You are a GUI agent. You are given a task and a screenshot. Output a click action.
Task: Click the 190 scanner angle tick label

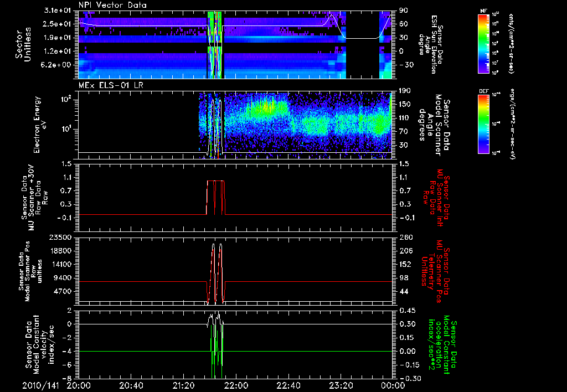404,91
